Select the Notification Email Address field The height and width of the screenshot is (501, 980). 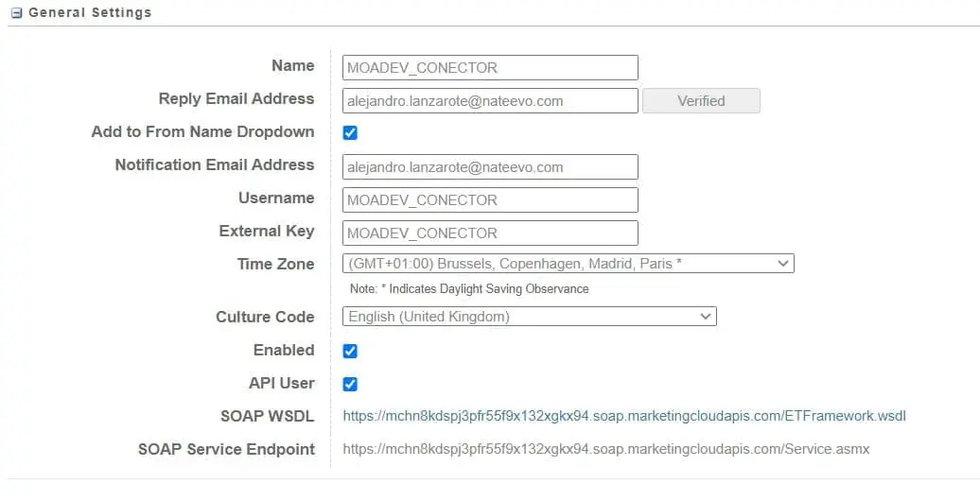pos(490,167)
